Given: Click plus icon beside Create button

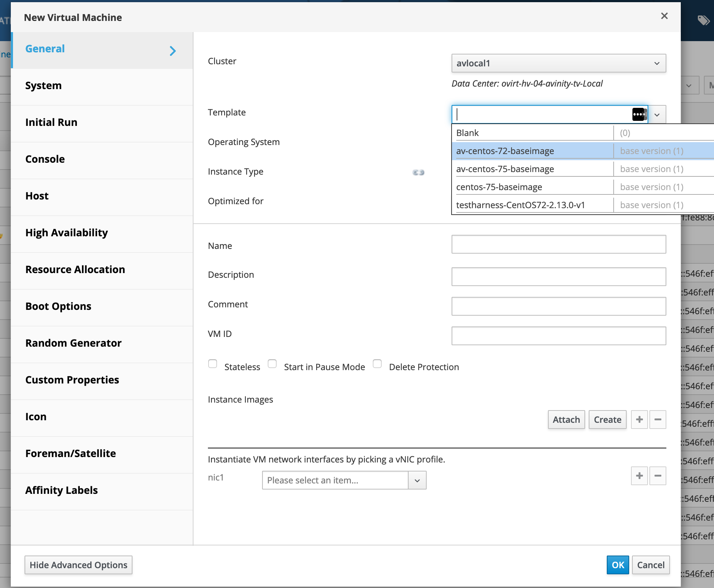Looking at the screenshot, I should [639, 420].
